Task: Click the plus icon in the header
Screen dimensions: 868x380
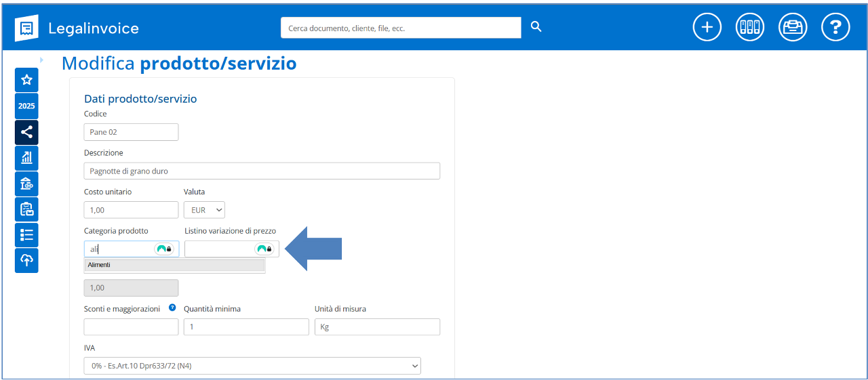Action: [x=707, y=27]
